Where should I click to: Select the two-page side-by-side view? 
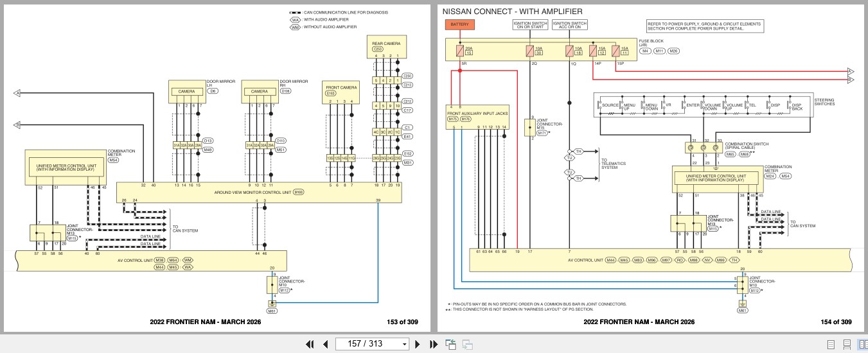pos(862,344)
